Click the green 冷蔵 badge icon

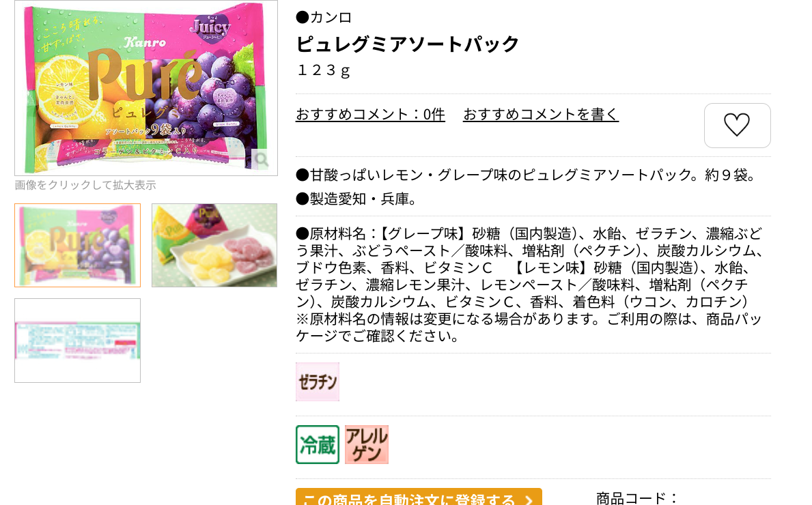click(318, 444)
